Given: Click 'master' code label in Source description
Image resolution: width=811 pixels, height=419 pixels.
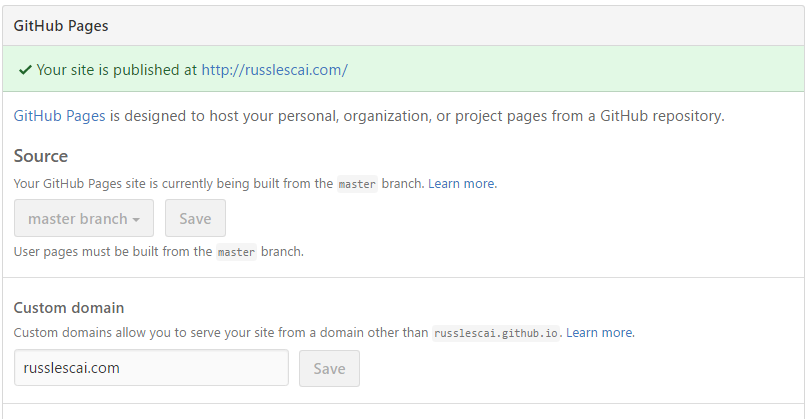Looking at the screenshot, I should (x=357, y=184).
